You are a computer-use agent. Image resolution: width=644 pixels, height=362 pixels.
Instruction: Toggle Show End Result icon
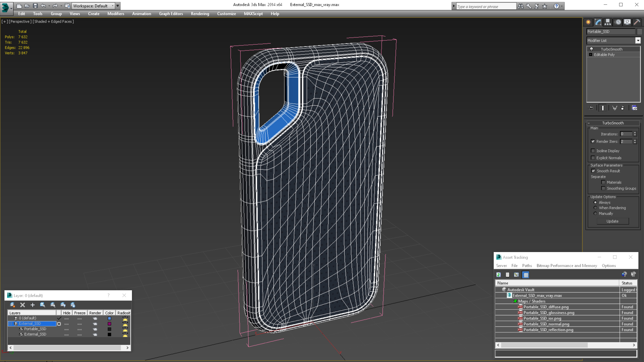pos(603,108)
